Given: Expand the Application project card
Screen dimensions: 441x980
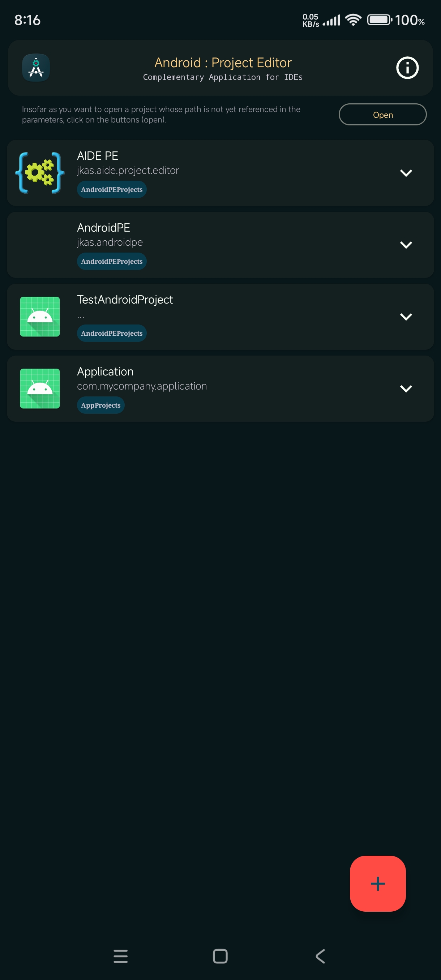Looking at the screenshot, I should pyautogui.click(x=406, y=389).
